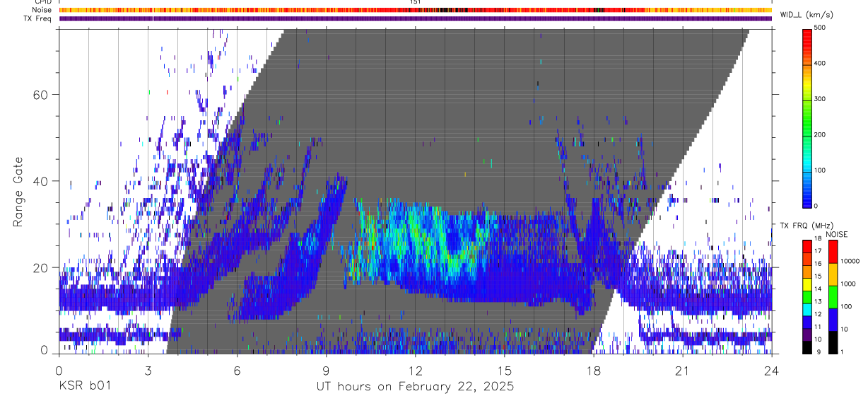This screenshot has width=868, height=401.
Task: Click the '100' value on width scale
Action: (x=820, y=170)
